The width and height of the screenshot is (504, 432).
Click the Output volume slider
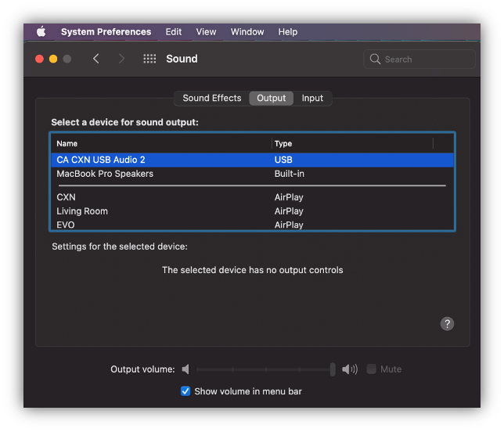coord(266,369)
